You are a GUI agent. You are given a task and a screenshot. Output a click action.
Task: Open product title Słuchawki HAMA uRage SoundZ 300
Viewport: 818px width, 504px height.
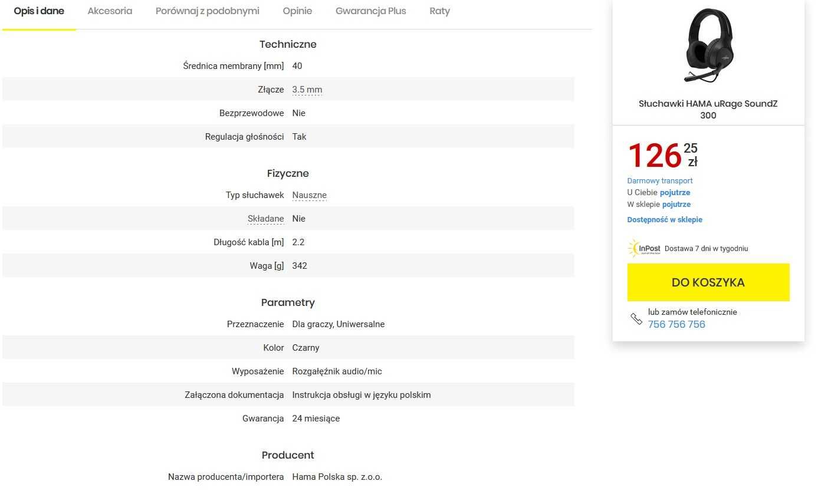coord(708,110)
